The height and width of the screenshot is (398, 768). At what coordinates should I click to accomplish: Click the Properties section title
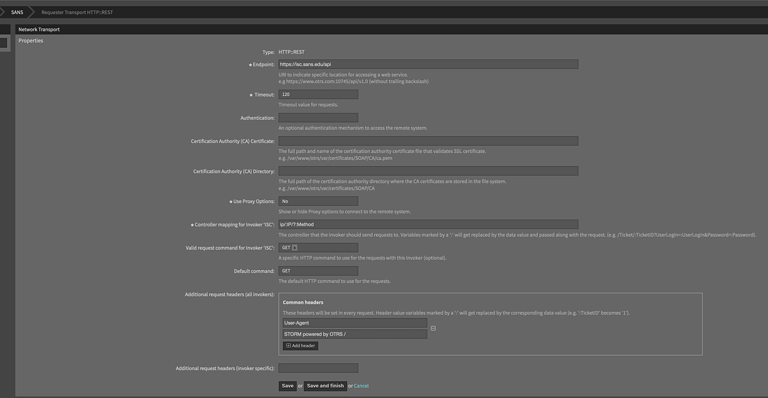click(x=31, y=41)
